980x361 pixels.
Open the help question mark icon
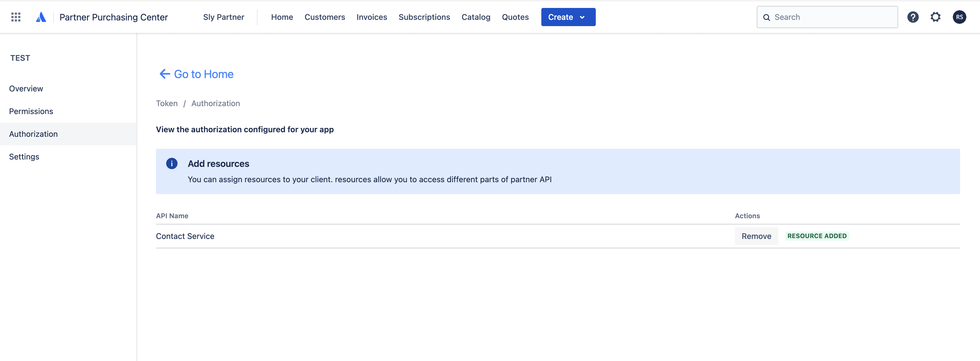coord(913,17)
